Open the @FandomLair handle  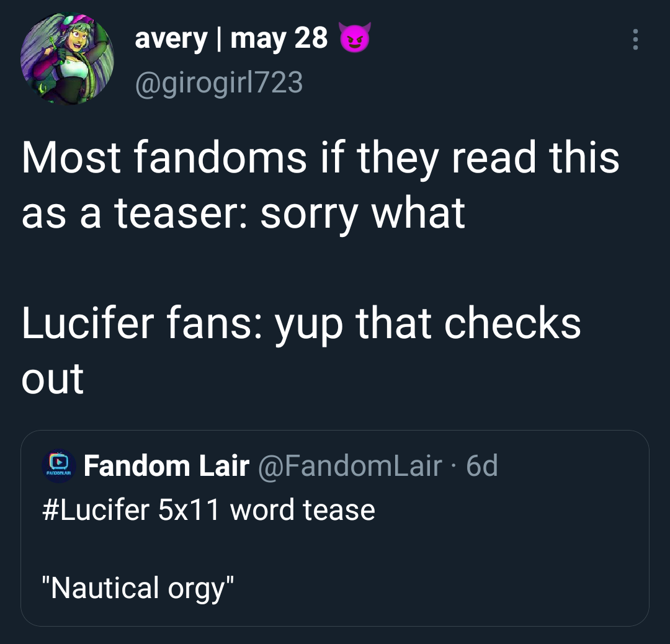coord(350,466)
